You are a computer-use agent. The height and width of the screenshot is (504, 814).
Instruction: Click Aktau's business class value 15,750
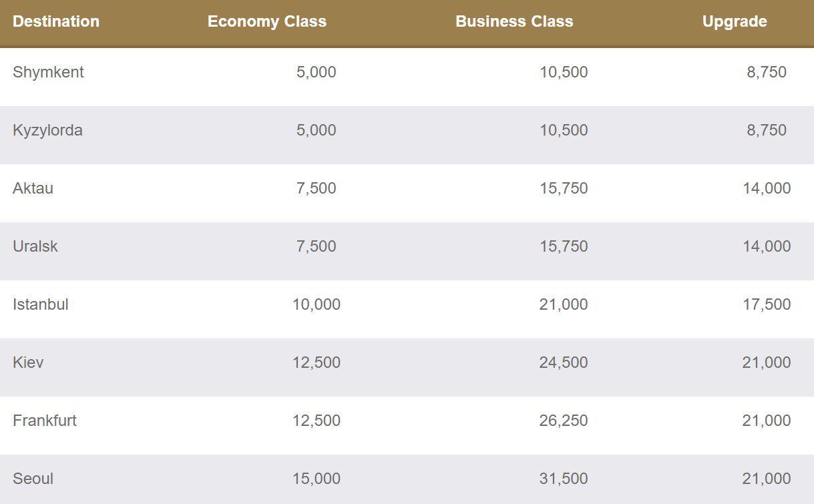point(564,188)
